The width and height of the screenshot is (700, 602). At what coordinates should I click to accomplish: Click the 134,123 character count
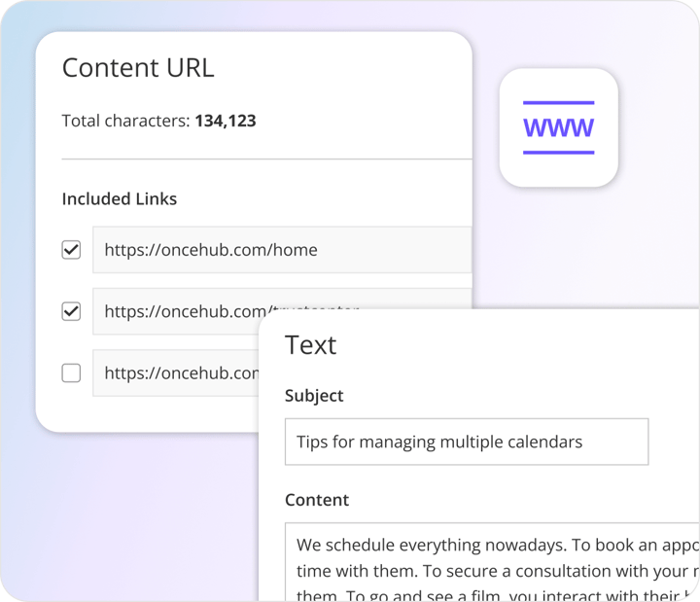coord(226,122)
